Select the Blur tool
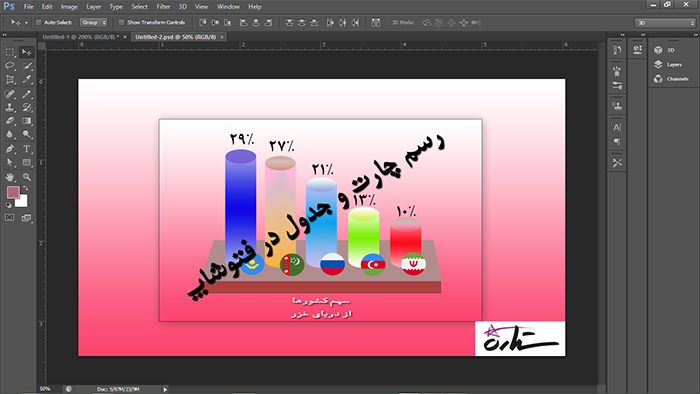Image resolution: width=700 pixels, height=394 pixels. (9, 134)
